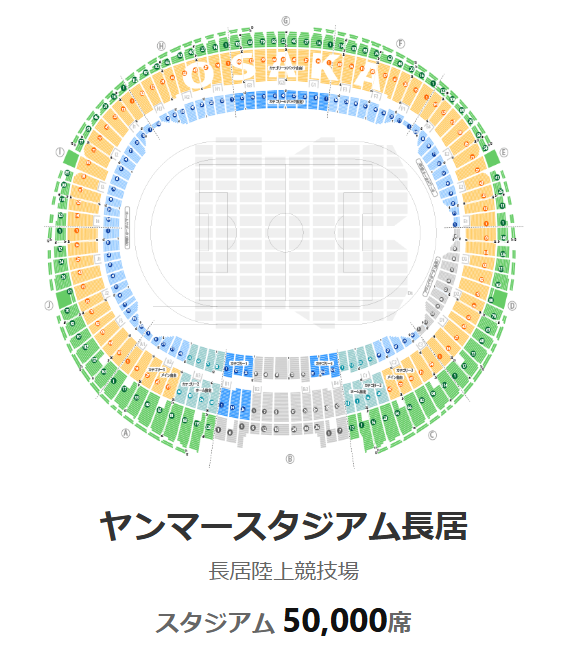The width and height of the screenshot is (585, 650).
Task: Click the 長居陸上競技場 subtitle text
Action: coord(284,571)
